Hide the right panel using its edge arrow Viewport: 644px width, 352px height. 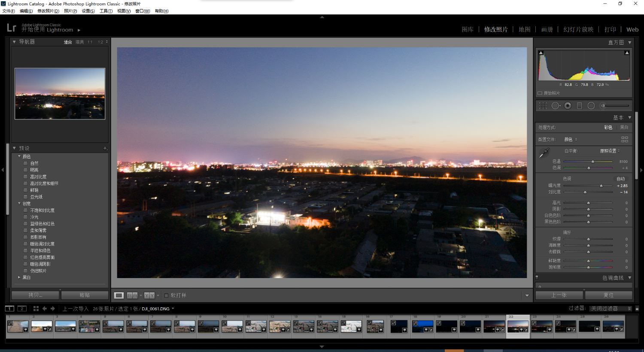coord(641,170)
